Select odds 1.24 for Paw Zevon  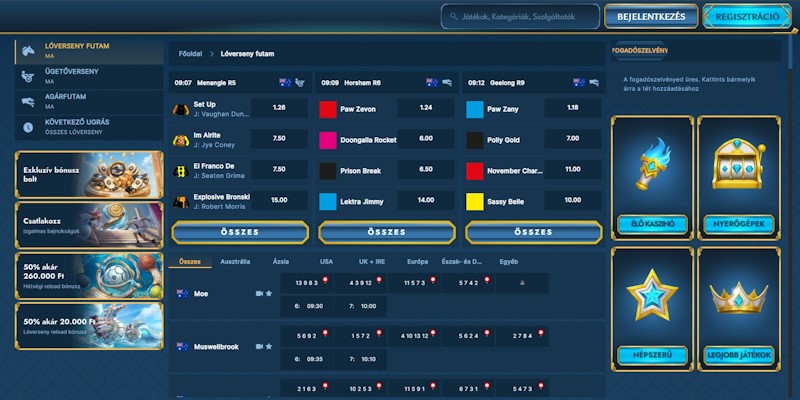(x=426, y=108)
